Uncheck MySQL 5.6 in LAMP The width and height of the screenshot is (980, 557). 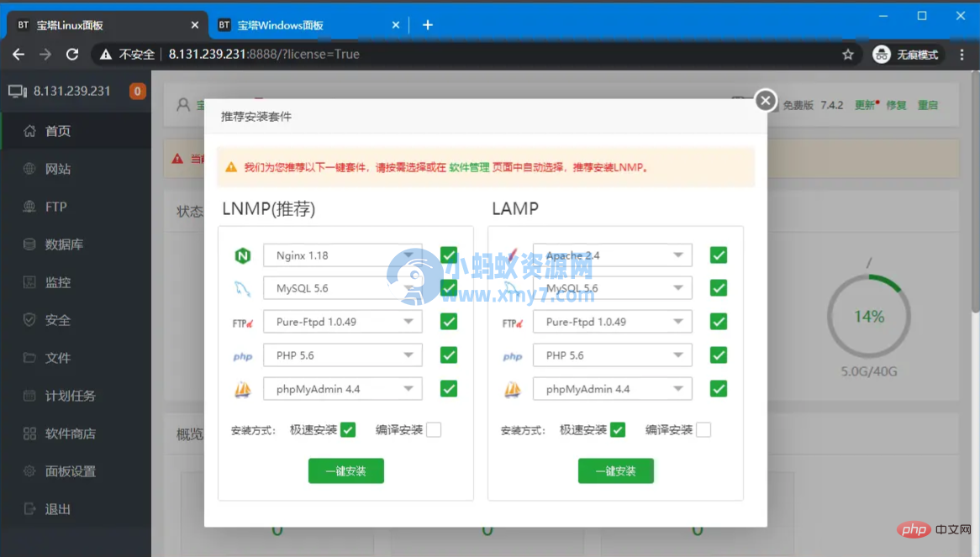coord(719,288)
